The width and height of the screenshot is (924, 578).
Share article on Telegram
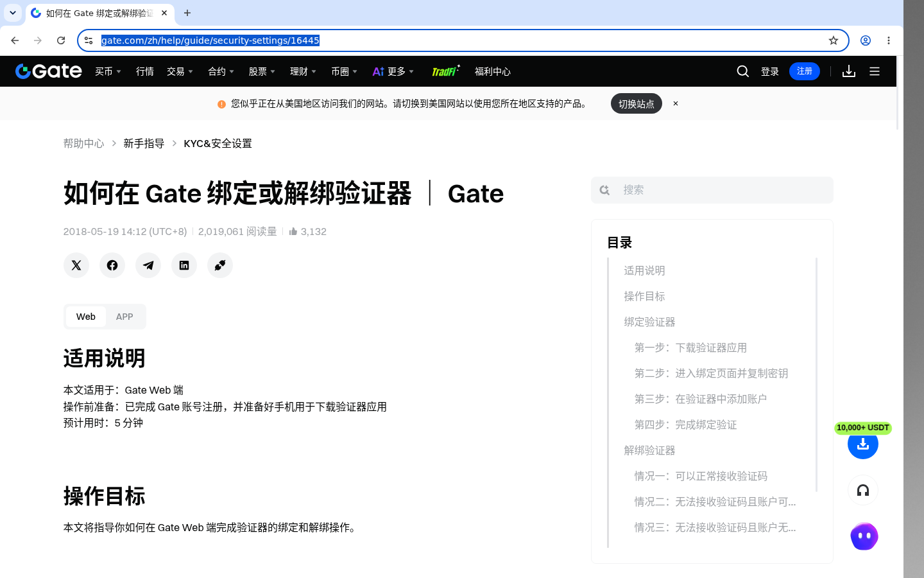click(148, 265)
